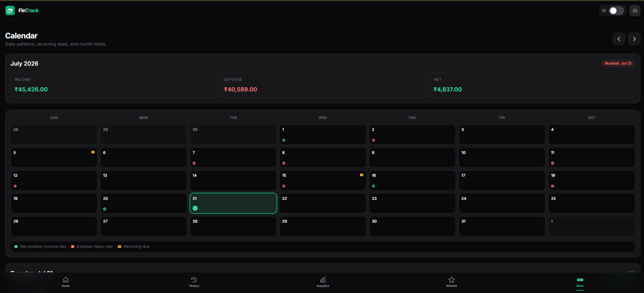Click the recurring due marker on July 5
Viewport: 644px width, 293px height.
click(x=93, y=152)
